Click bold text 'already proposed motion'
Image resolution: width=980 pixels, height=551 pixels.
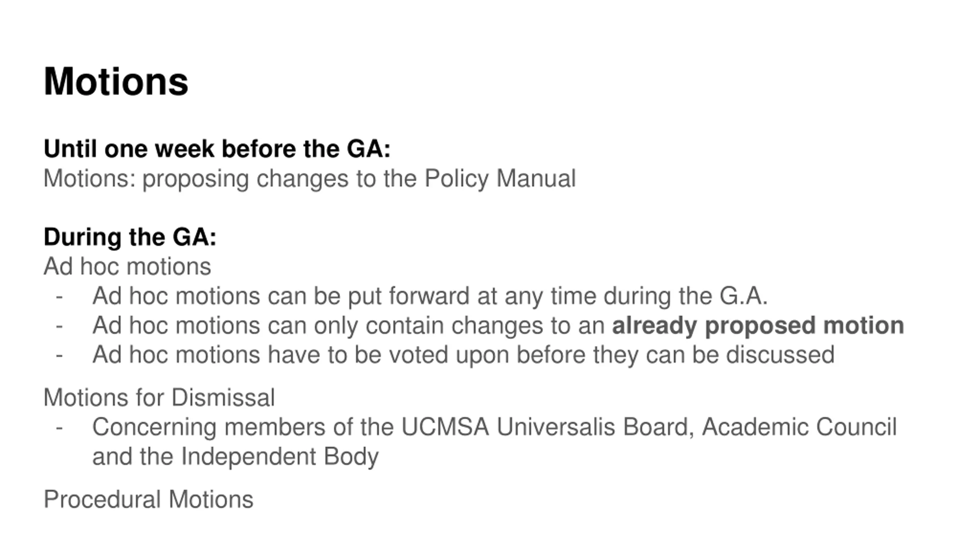(x=758, y=326)
